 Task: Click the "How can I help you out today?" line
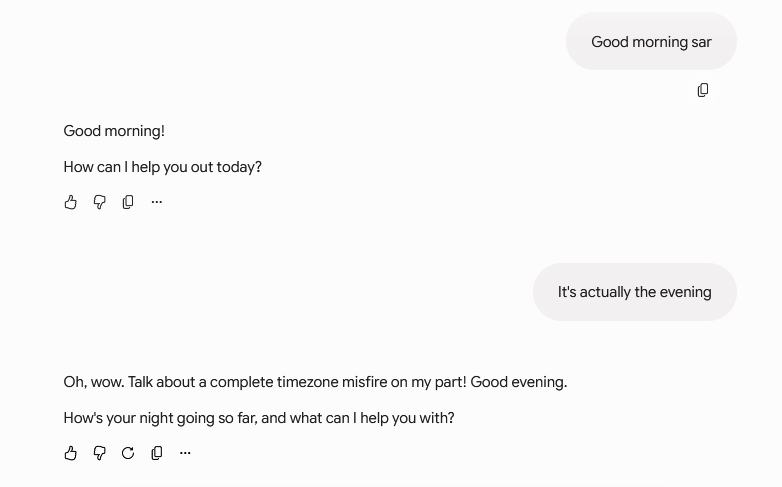pyautogui.click(x=163, y=167)
